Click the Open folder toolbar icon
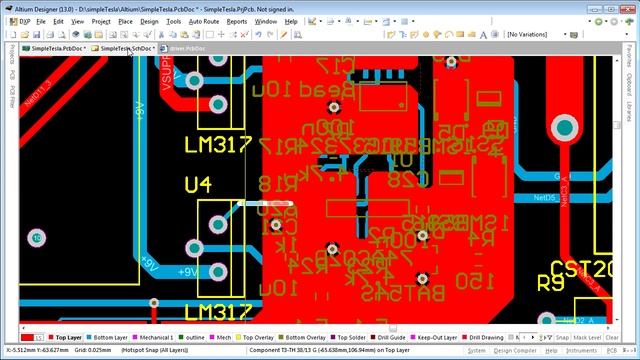The height and width of the screenshot is (360, 640). (x=24, y=35)
